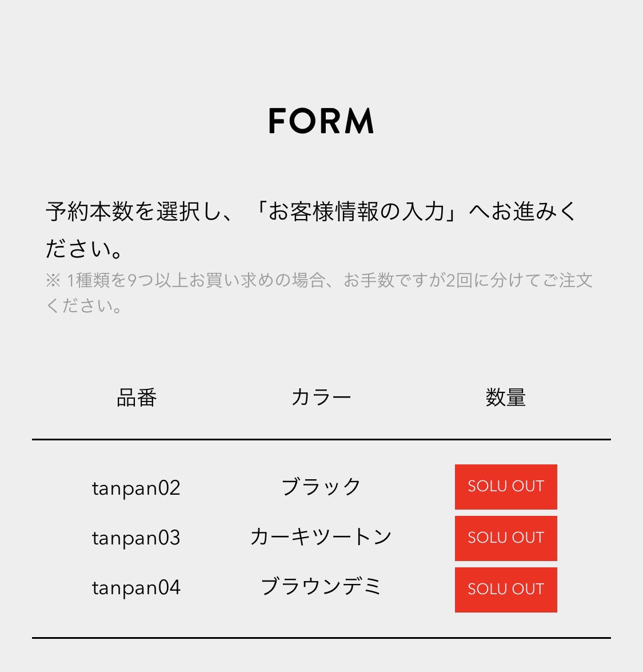The image size is (643, 672).
Task: Click the sold out button for tanpan02
Action: (506, 487)
